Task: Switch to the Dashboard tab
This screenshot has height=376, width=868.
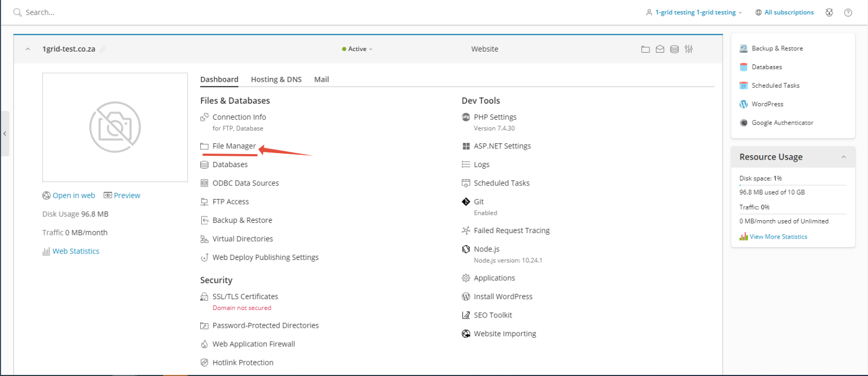Action: (219, 79)
